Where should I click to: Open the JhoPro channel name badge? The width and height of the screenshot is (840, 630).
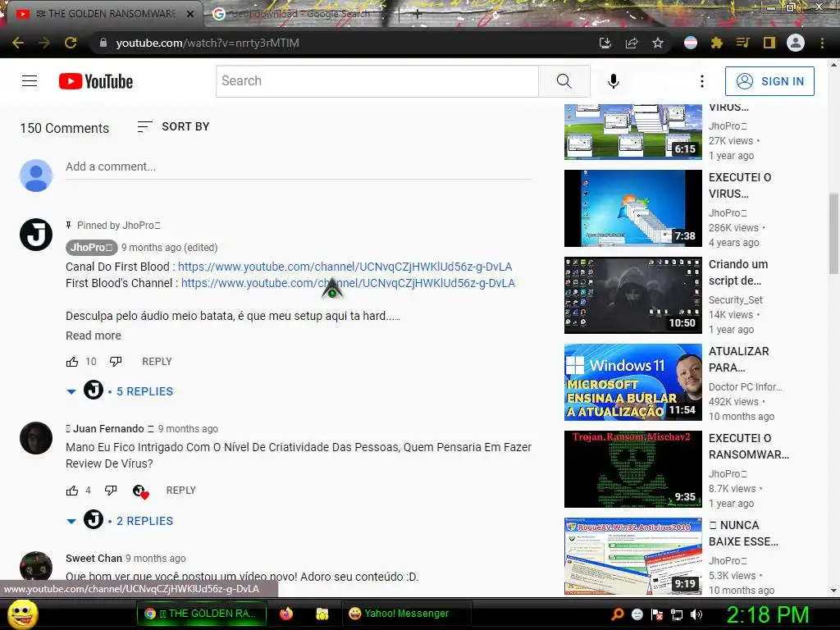click(92, 248)
